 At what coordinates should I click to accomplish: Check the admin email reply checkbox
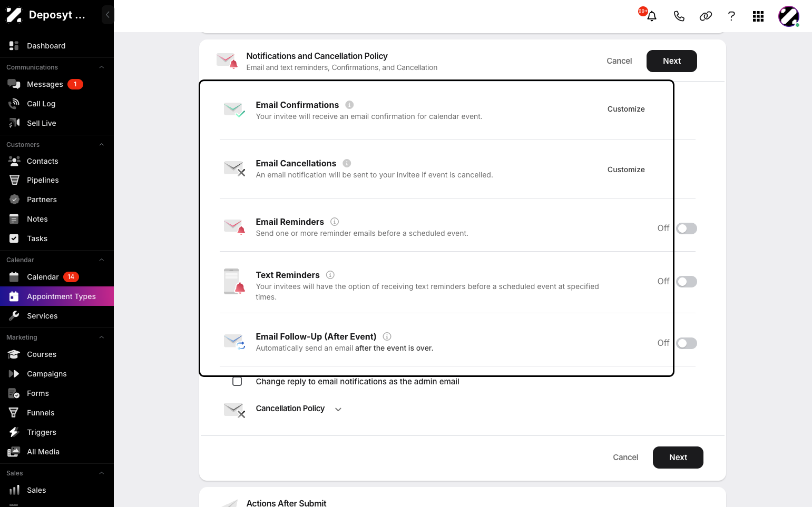point(237,381)
